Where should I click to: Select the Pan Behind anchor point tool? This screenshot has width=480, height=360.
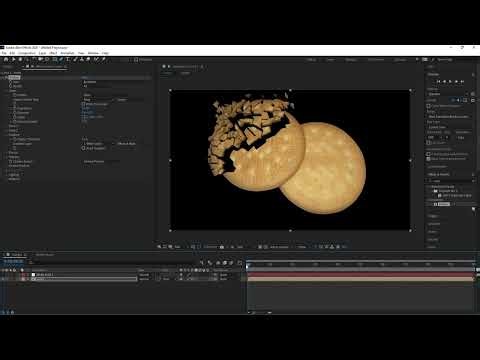point(47,59)
